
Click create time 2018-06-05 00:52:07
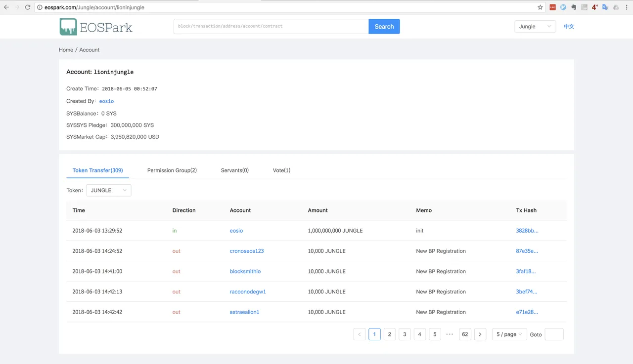coord(130,89)
